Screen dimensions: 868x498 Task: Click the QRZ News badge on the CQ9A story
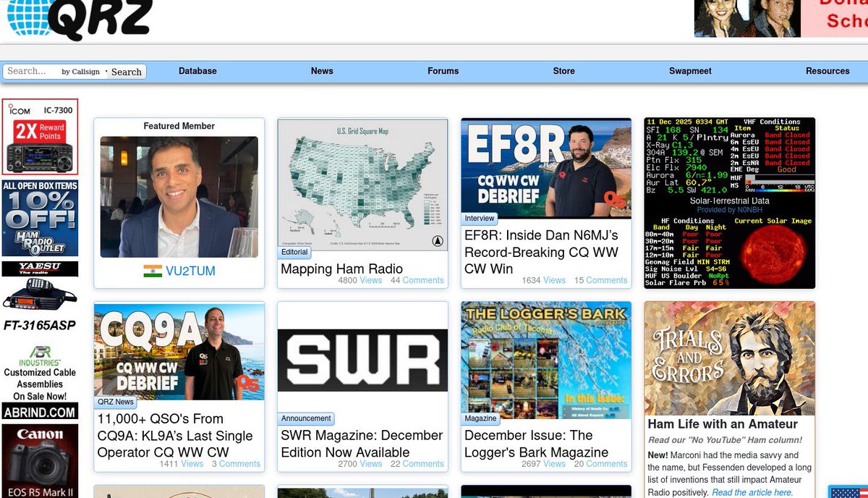114,402
